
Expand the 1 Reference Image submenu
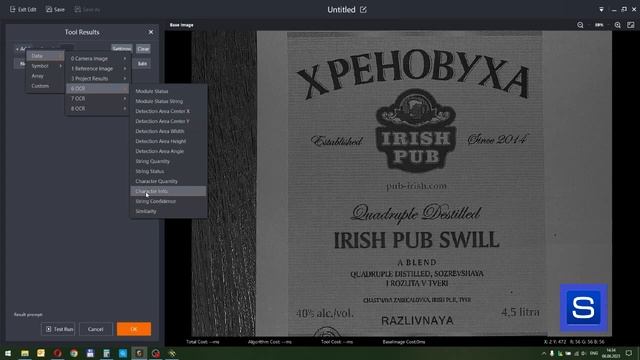pos(98,69)
